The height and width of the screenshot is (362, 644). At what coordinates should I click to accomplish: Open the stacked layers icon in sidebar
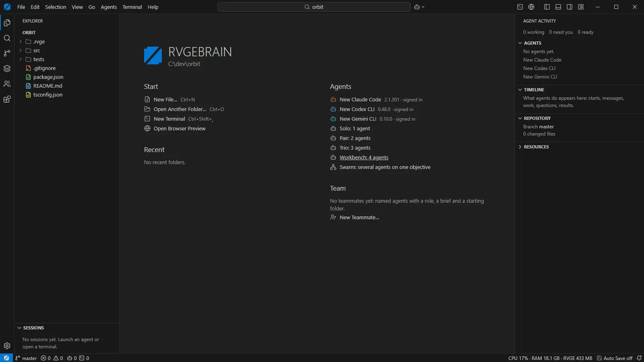coord(7,68)
